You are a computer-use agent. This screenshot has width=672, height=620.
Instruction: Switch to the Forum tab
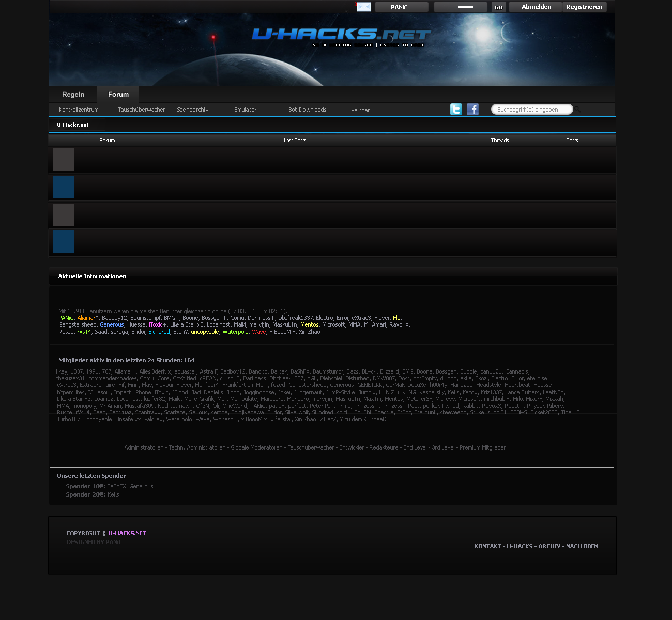(x=118, y=94)
